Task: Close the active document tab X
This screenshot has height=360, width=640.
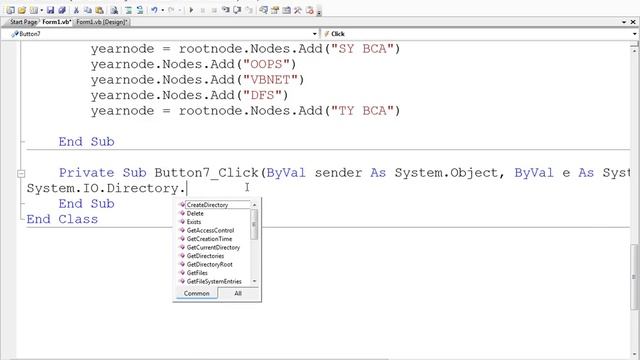Action: tap(633, 22)
